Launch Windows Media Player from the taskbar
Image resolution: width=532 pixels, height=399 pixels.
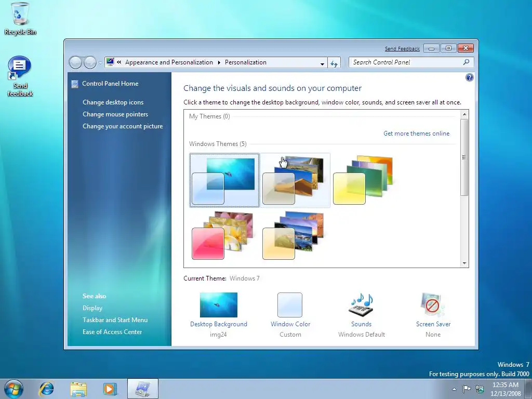click(x=110, y=389)
